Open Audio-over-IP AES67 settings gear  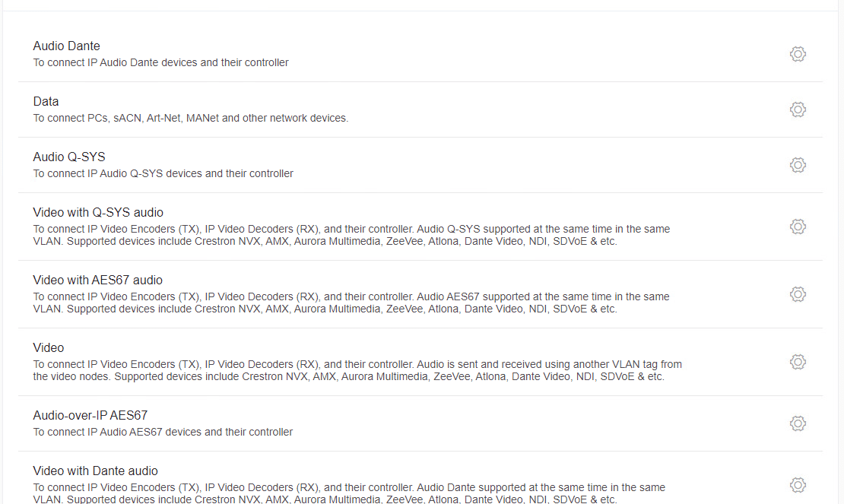pyautogui.click(x=798, y=423)
